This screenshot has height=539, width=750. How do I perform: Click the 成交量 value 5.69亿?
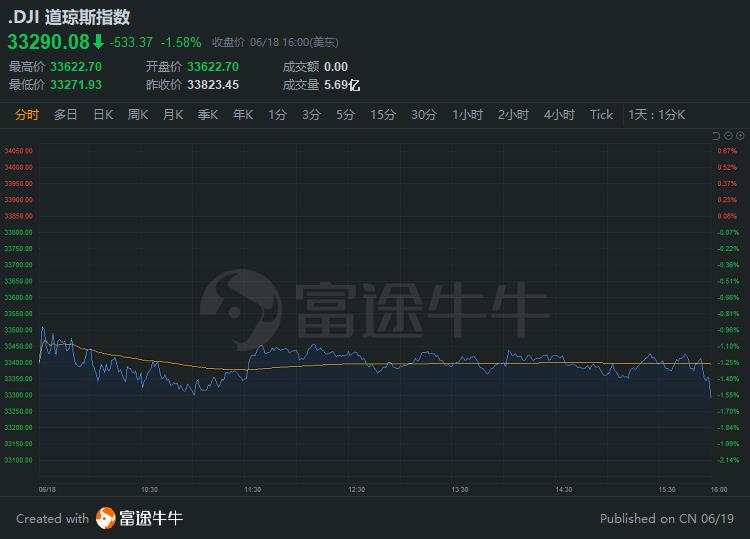(342, 85)
